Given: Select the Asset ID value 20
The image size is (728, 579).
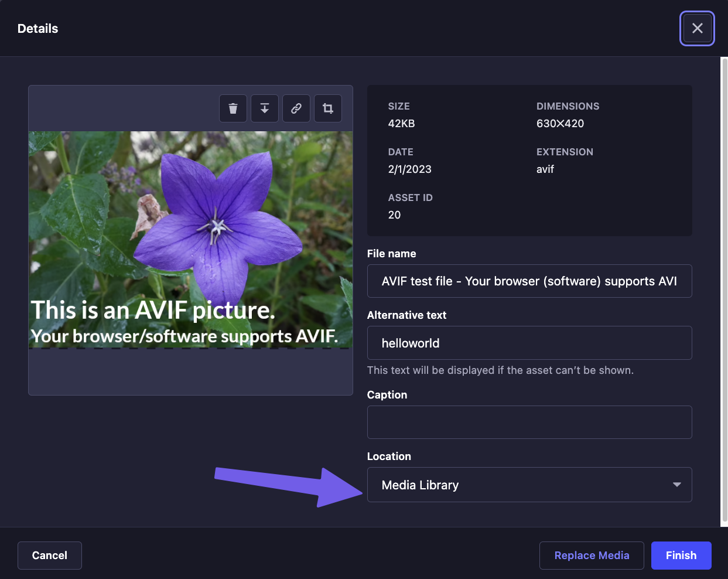Looking at the screenshot, I should tap(394, 214).
